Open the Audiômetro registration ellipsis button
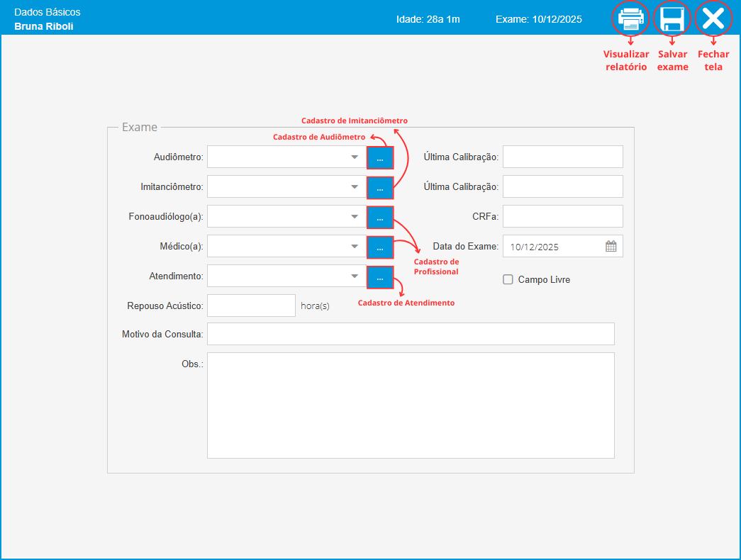 380,157
